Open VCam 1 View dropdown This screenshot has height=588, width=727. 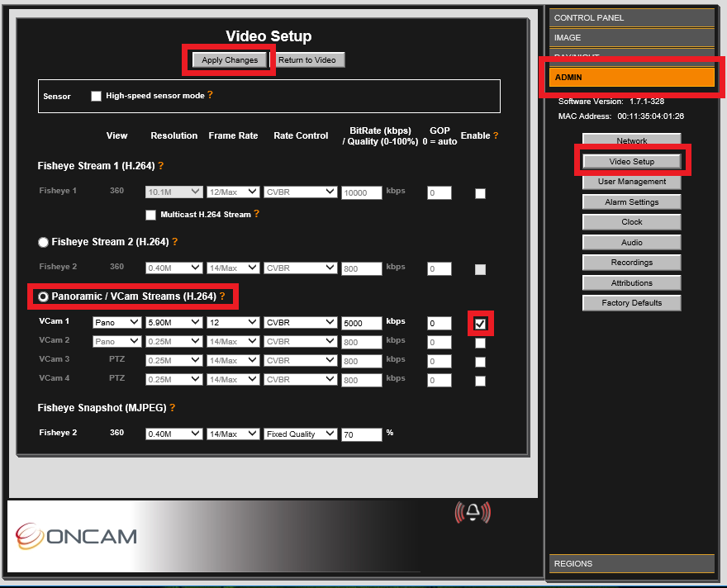tap(116, 323)
